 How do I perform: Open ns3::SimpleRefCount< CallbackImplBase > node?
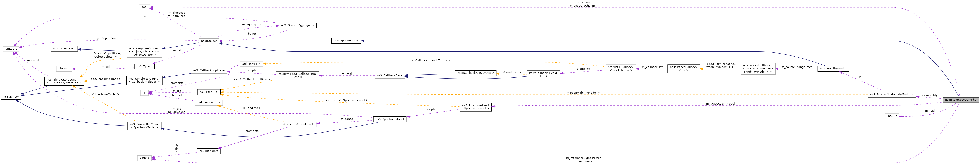click(144, 80)
